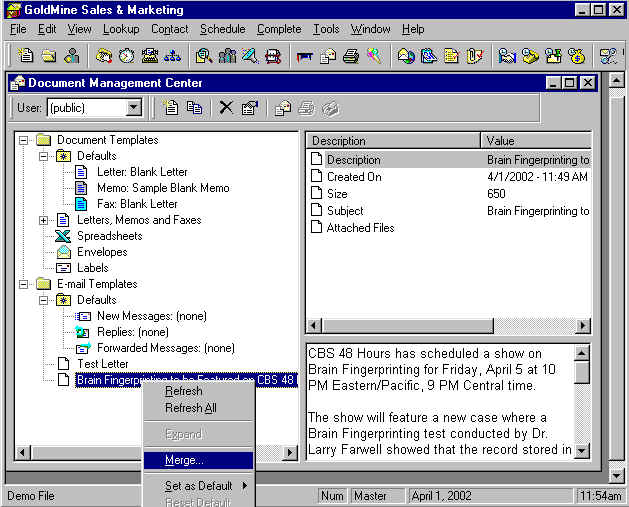
Task: Click the Spreadsheets Excel icon in tree
Action: pyautogui.click(x=63, y=236)
